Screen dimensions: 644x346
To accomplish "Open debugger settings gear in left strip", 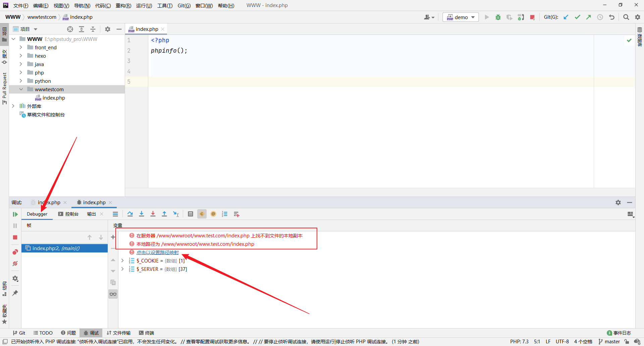I will (15, 279).
